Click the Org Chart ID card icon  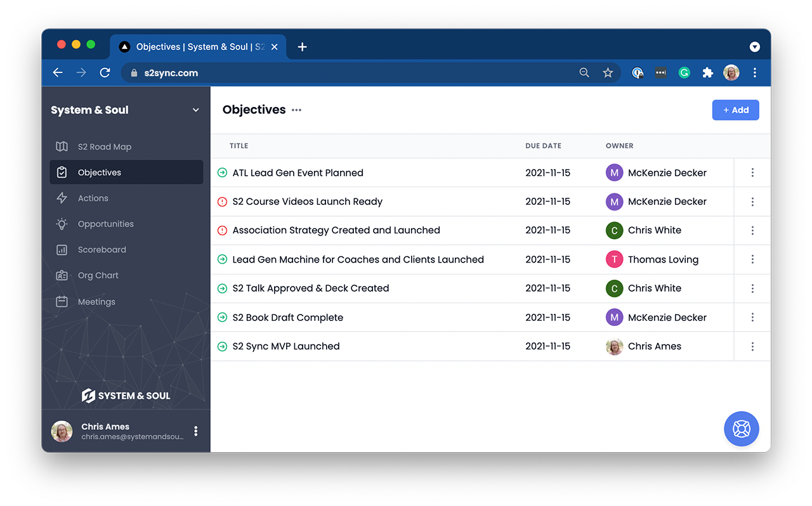(x=62, y=276)
